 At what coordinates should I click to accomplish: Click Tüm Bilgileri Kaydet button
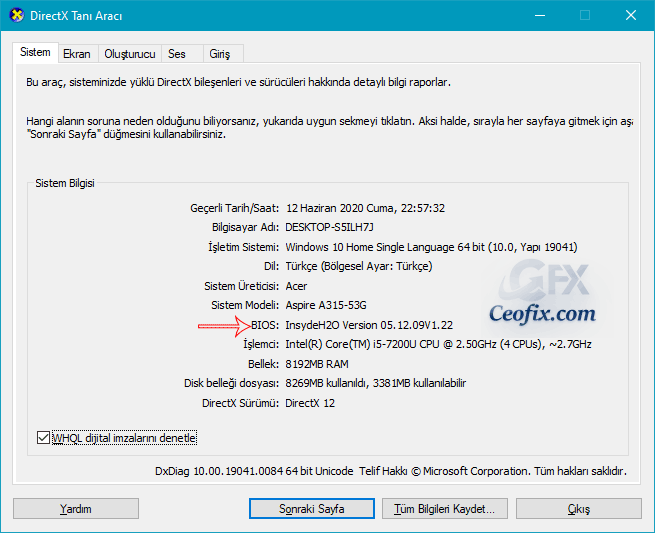tap(444, 509)
